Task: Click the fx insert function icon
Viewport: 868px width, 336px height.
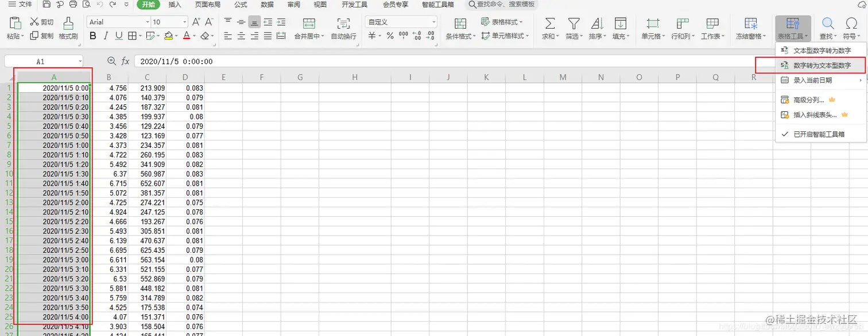Action: pos(125,61)
